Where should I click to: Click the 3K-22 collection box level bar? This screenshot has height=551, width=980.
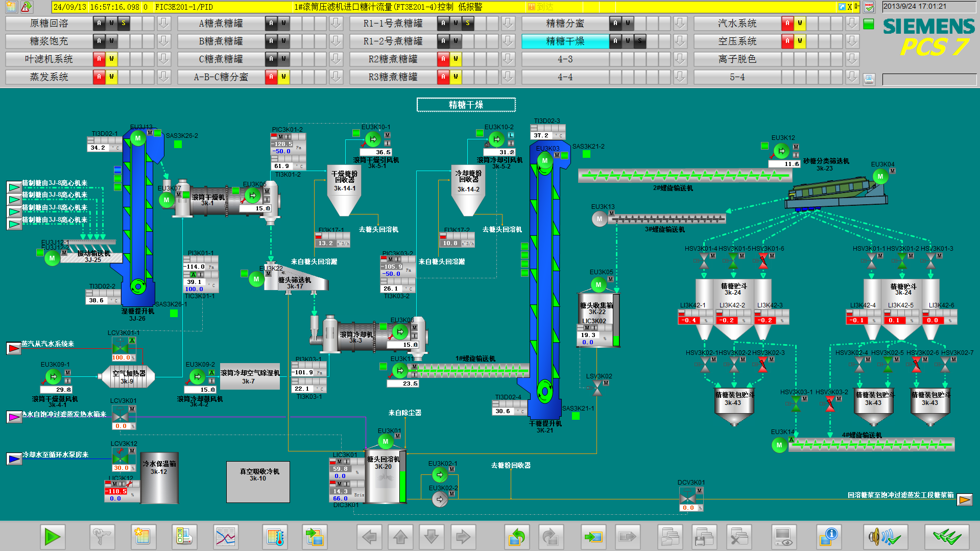pos(616,321)
